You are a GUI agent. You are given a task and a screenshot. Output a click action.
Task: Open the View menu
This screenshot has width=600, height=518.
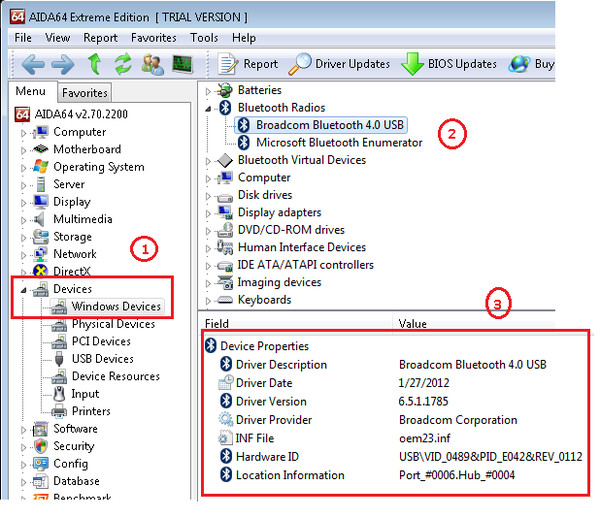[x=57, y=38]
